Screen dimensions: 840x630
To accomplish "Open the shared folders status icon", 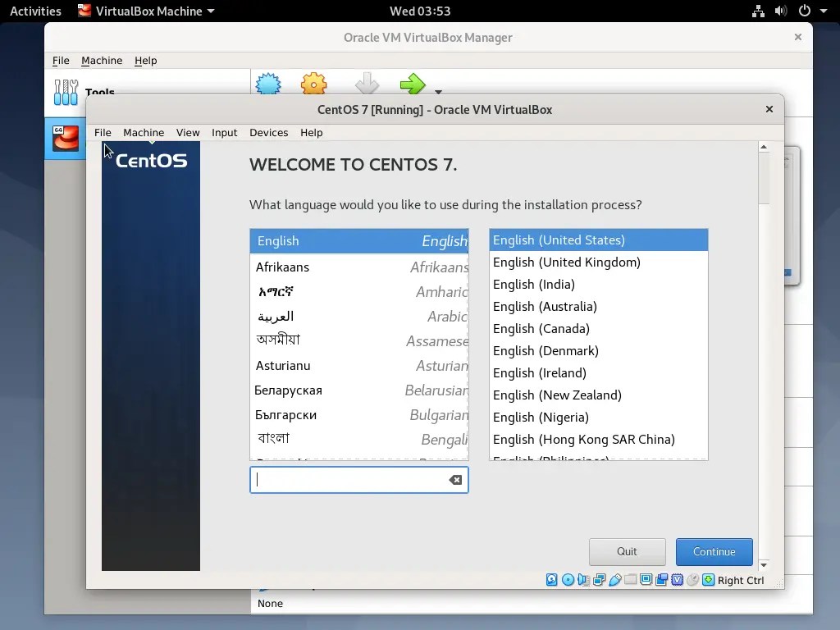I will 631,580.
